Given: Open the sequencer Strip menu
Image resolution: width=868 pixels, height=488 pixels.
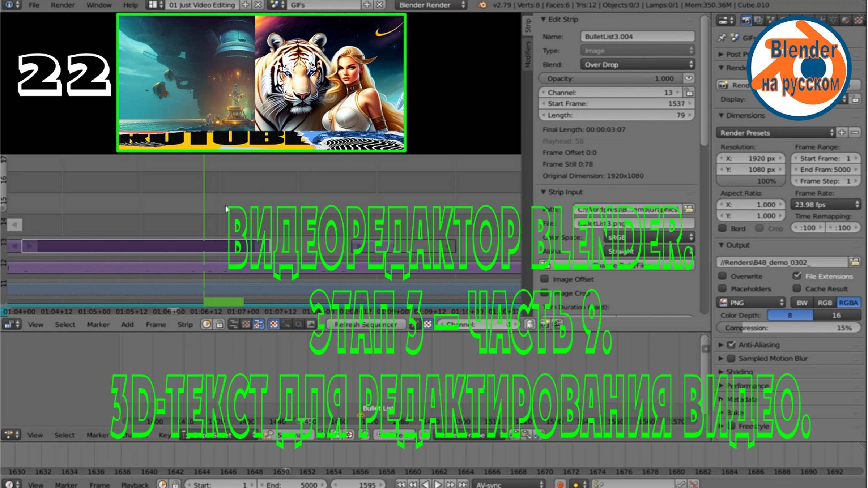Looking at the screenshot, I should 185,325.
